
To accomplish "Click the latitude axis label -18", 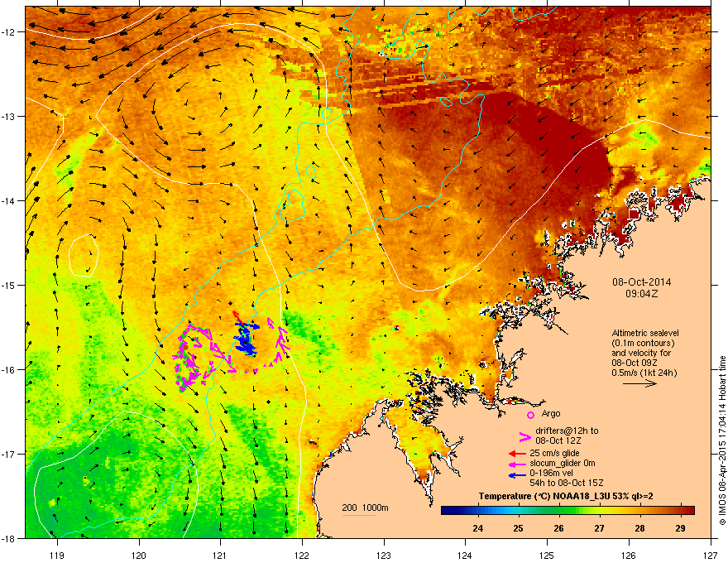I will click(9, 538).
